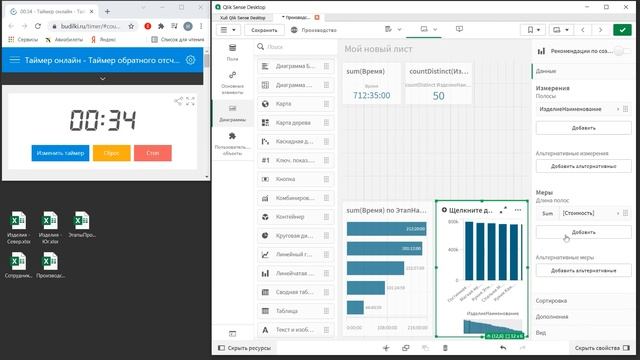The image size is (640, 360).
Task: Select the Каскадная диаграмма item
Action: pos(296,141)
